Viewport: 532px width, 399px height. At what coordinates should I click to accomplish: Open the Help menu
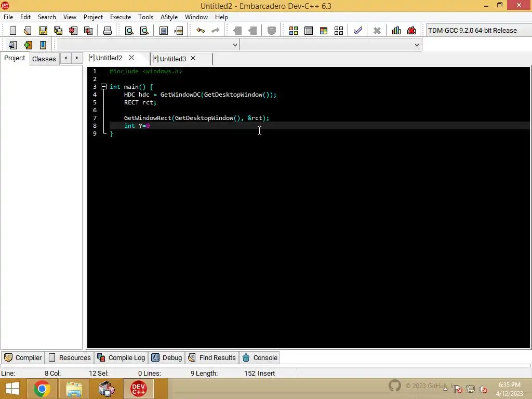tap(221, 17)
